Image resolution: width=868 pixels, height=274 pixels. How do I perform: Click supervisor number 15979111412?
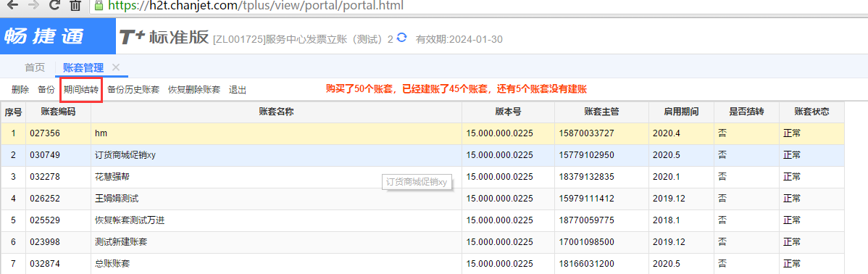coord(587,199)
